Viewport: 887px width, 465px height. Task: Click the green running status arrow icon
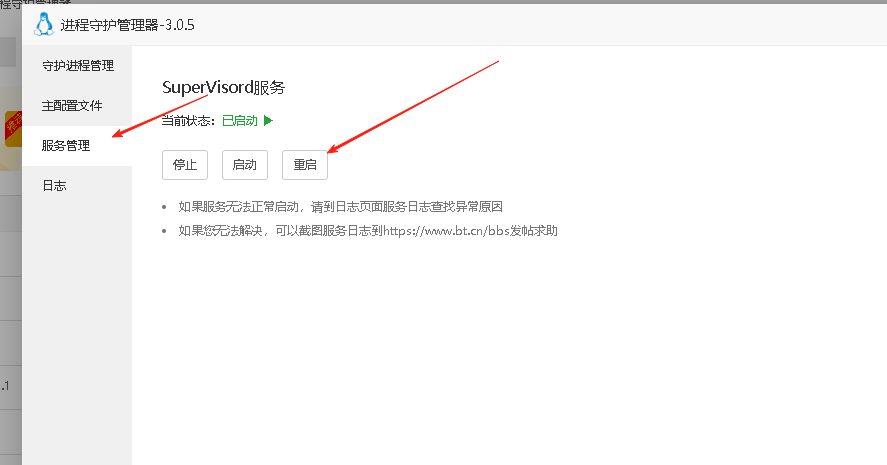tap(268, 120)
